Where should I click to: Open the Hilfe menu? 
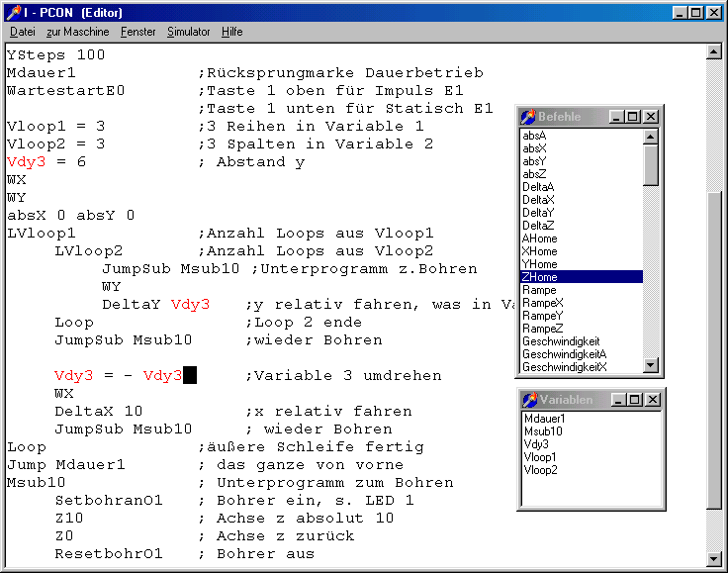pos(231,32)
